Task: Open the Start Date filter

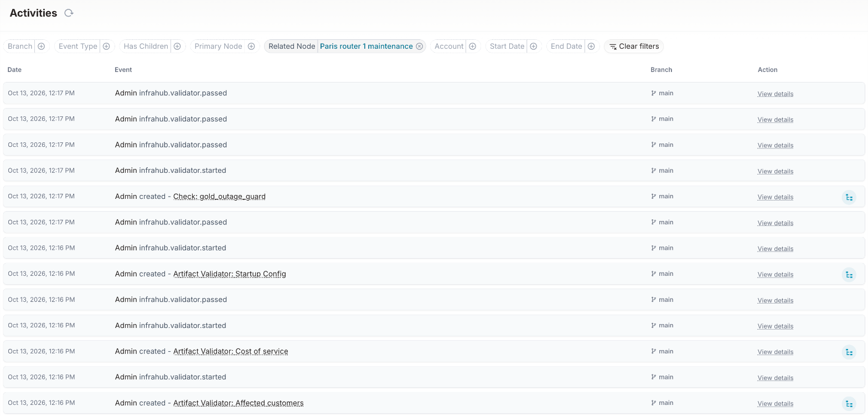Action: [x=534, y=47]
